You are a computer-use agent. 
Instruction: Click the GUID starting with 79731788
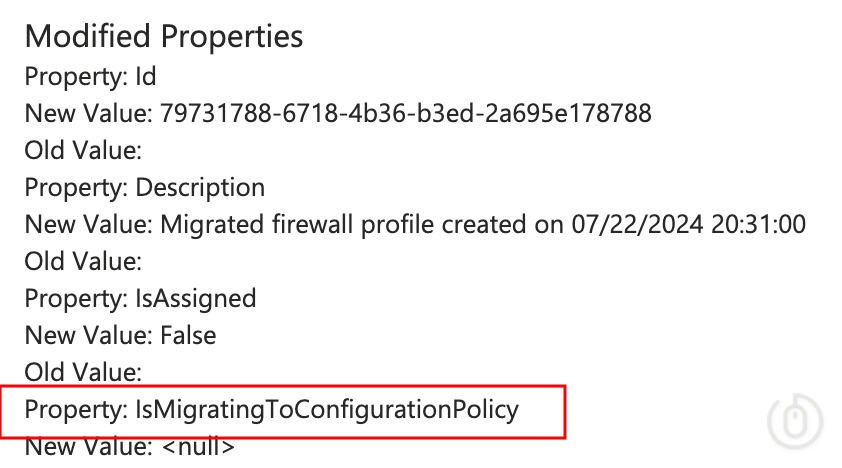pos(406,113)
